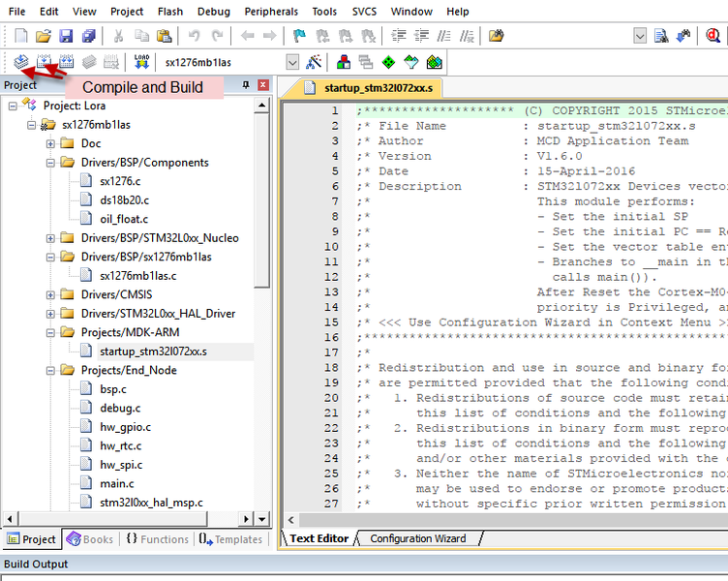Select main.c in the project tree
Viewport: 728px width, 581px height.
click(x=116, y=484)
